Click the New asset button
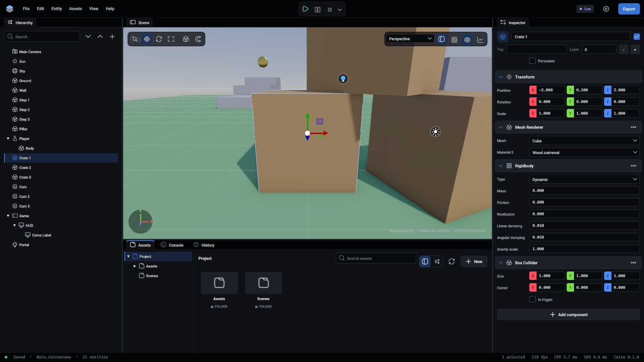 click(x=474, y=261)
